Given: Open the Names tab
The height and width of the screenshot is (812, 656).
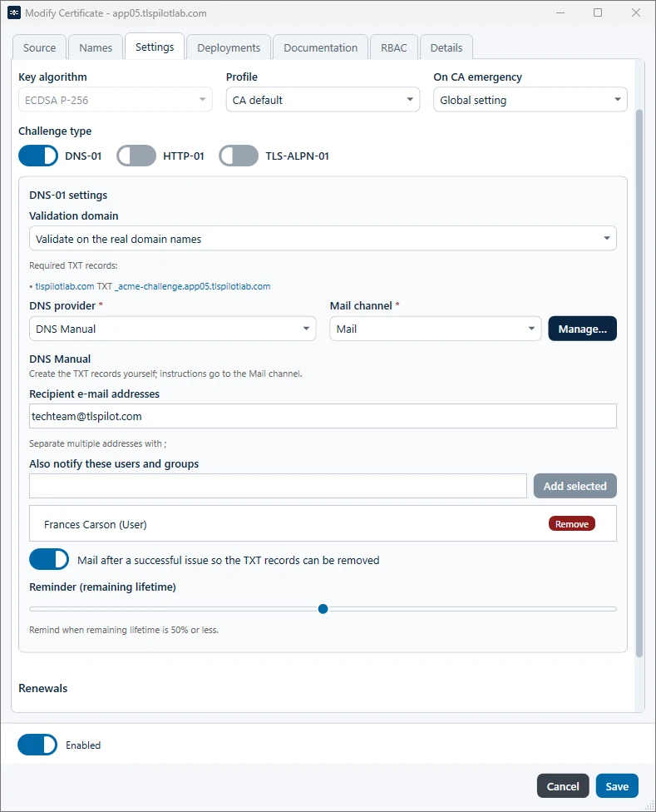Looking at the screenshot, I should click(x=96, y=47).
